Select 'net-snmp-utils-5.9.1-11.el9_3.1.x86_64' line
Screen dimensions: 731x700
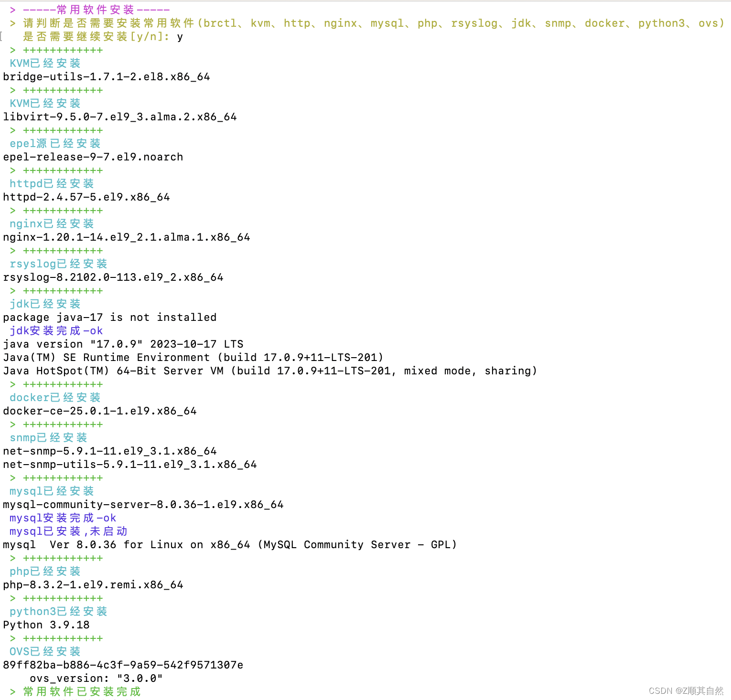click(130, 465)
